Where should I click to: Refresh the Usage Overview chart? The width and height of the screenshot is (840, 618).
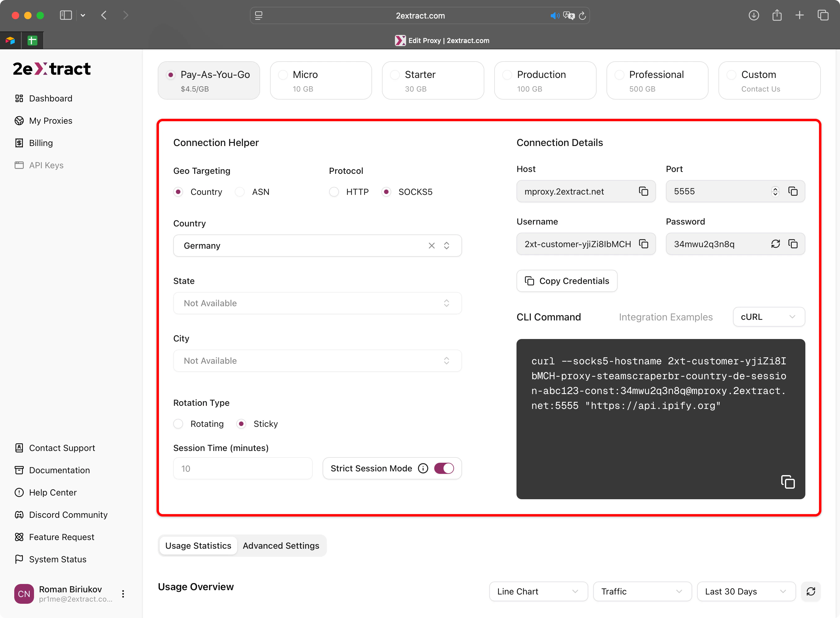pyautogui.click(x=810, y=591)
